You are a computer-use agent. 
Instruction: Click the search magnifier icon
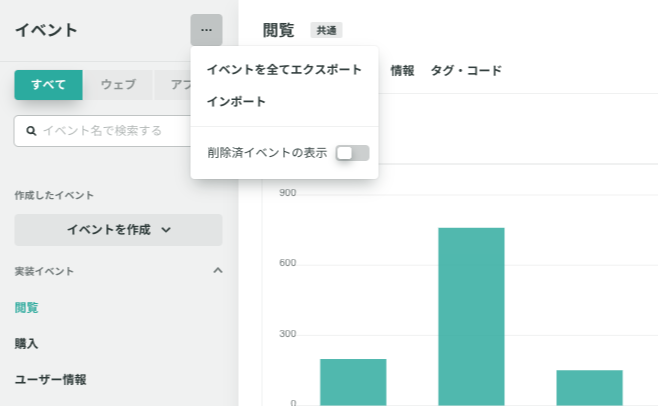point(31,131)
